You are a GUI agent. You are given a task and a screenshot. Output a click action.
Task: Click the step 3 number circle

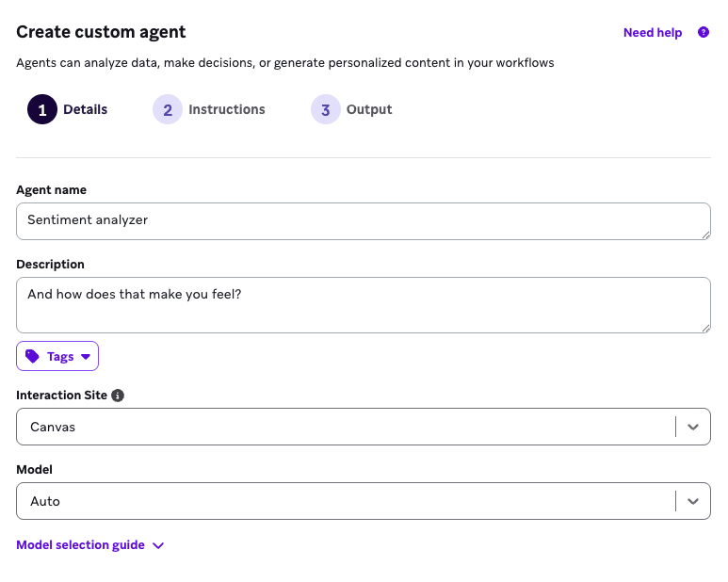click(325, 109)
